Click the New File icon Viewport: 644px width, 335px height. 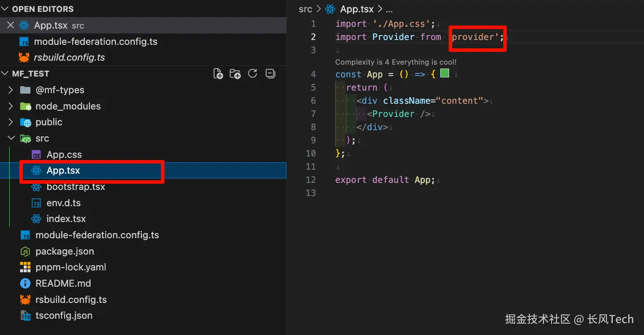[218, 73]
